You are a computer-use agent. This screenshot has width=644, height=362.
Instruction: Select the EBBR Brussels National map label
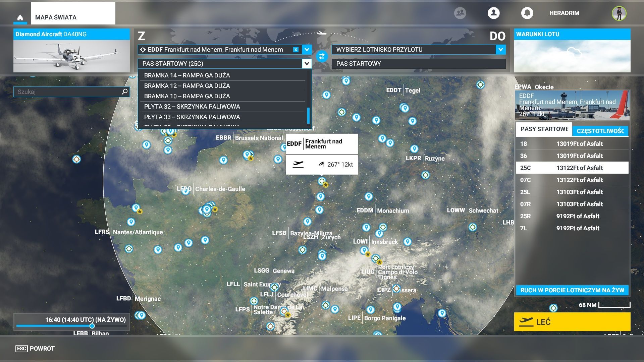point(249,138)
